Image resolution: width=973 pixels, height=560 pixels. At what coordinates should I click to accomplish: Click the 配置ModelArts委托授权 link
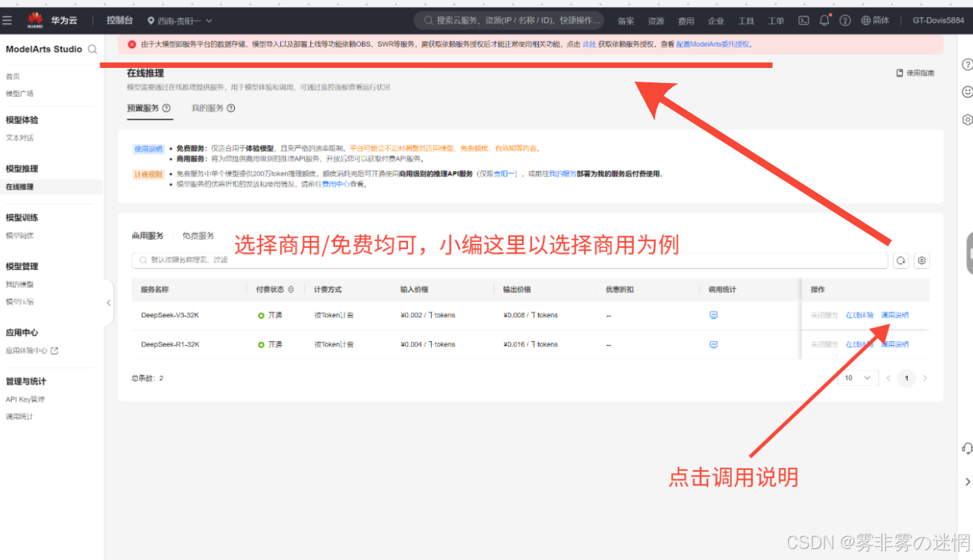(x=713, y=45)
